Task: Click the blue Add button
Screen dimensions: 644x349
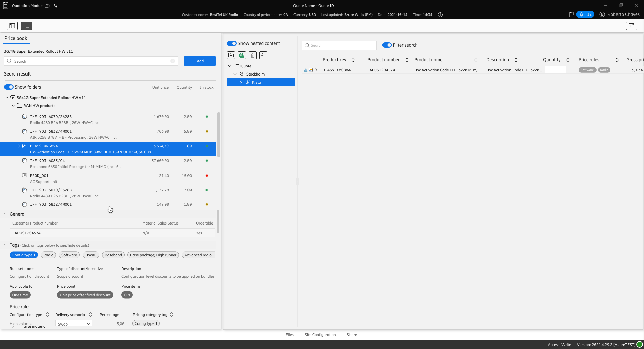Action: coord(200,61)
